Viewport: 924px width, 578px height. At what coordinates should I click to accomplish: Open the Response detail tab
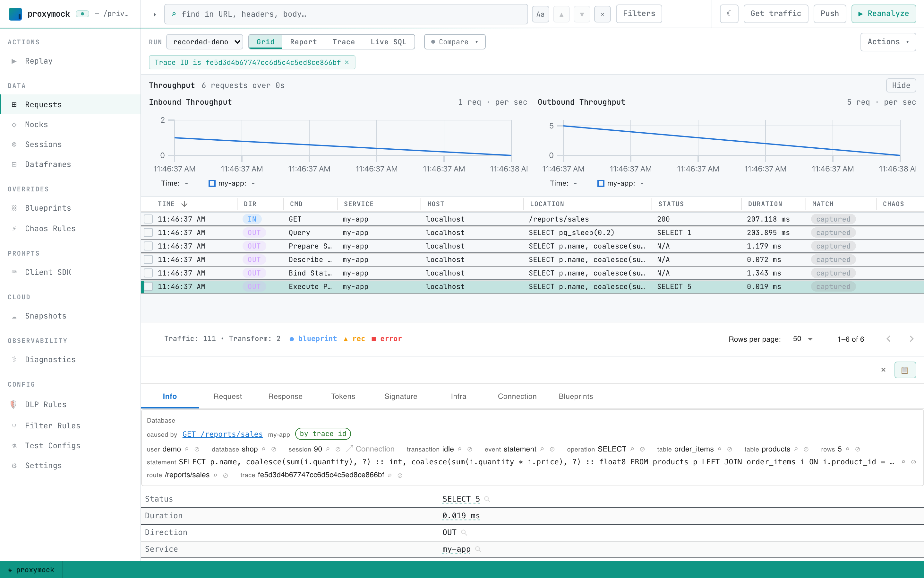point(285,396)
